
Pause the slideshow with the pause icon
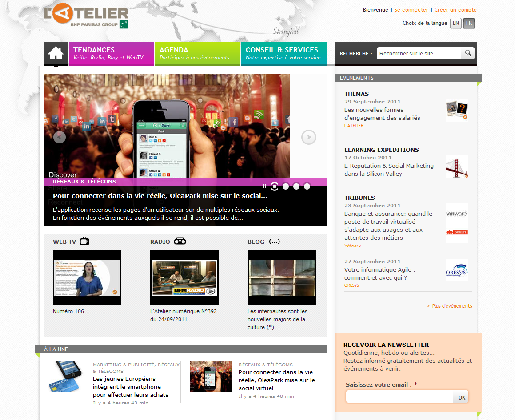[x=264, y=186]
